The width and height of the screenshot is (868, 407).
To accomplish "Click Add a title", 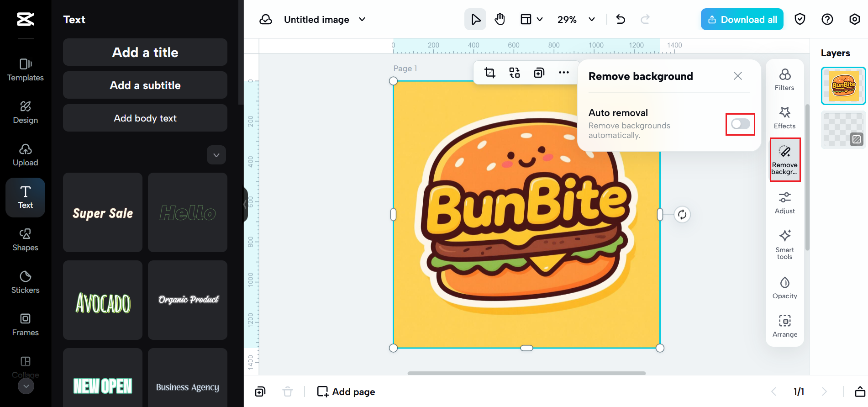I will pyautogui.click(x=145, y=53).
